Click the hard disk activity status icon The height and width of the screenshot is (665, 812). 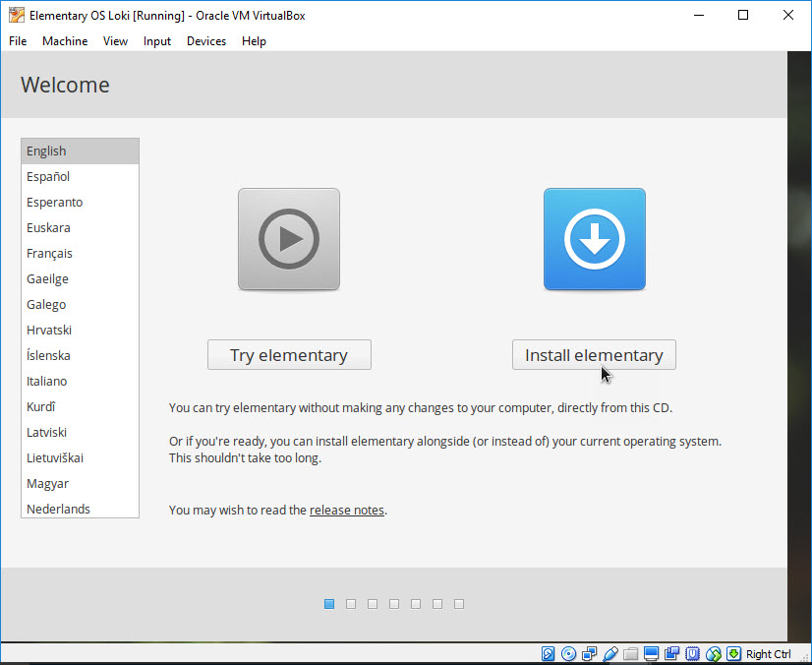tap(548, 653)
